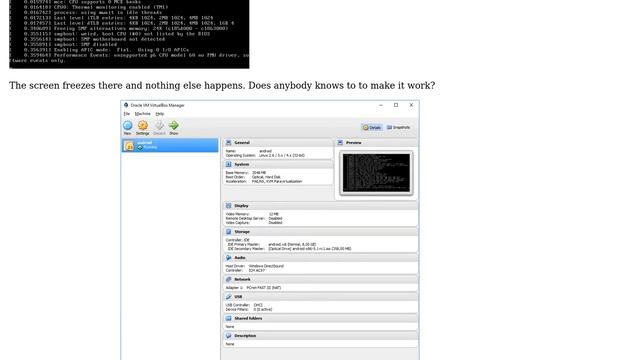The image size is (640, 360).
Task: Minimize the VirtualBox Manager window
Action: pyautogui.click(x=381, y=105)
